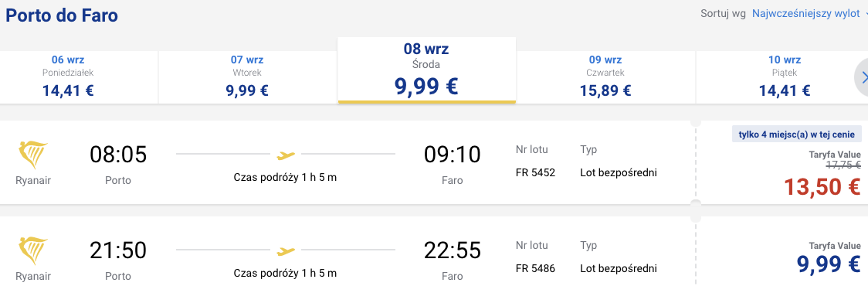868x286 pixels.
Task: Click the Ryanair harp logo on 21:50 flight
Action: (x=33, y=252)
